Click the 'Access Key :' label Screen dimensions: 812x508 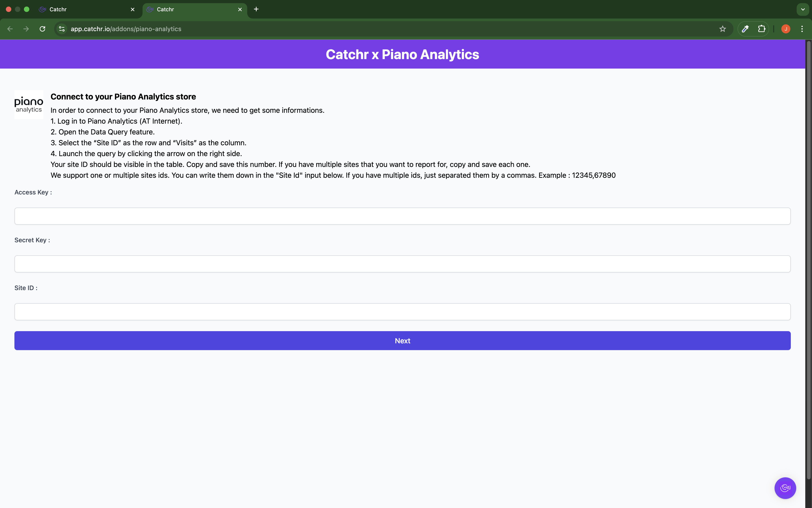(x=33, y=192)
